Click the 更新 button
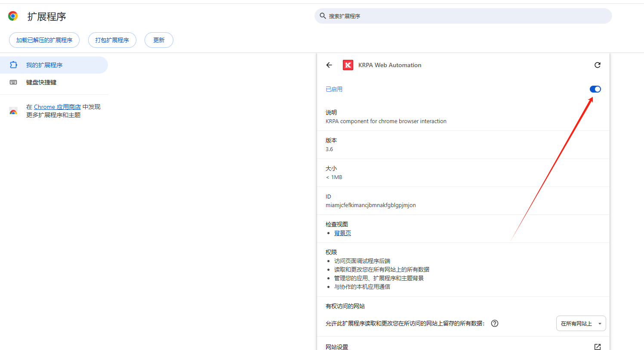The width and height of the screenshot is (644, 350). (159, 40)
